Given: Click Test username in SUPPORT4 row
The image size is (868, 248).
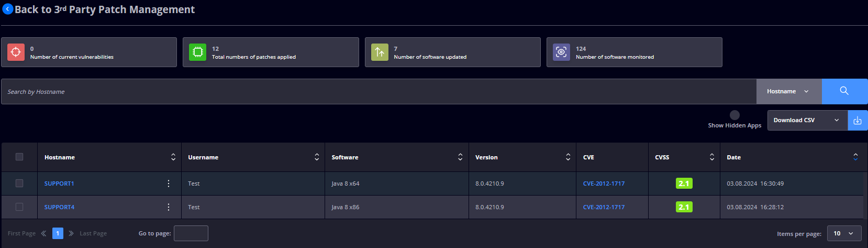Looking at the screenshot, I should [194, 207].
